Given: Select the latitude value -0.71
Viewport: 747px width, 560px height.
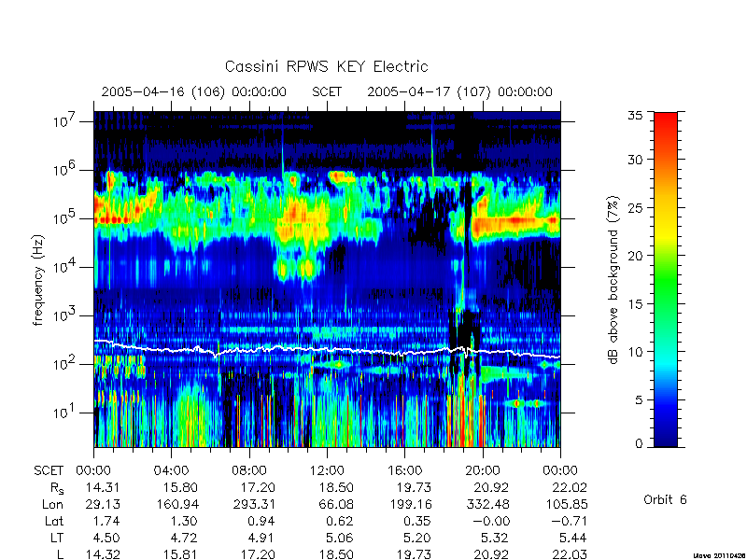Looking at the screenshot, I should point(569,522).
